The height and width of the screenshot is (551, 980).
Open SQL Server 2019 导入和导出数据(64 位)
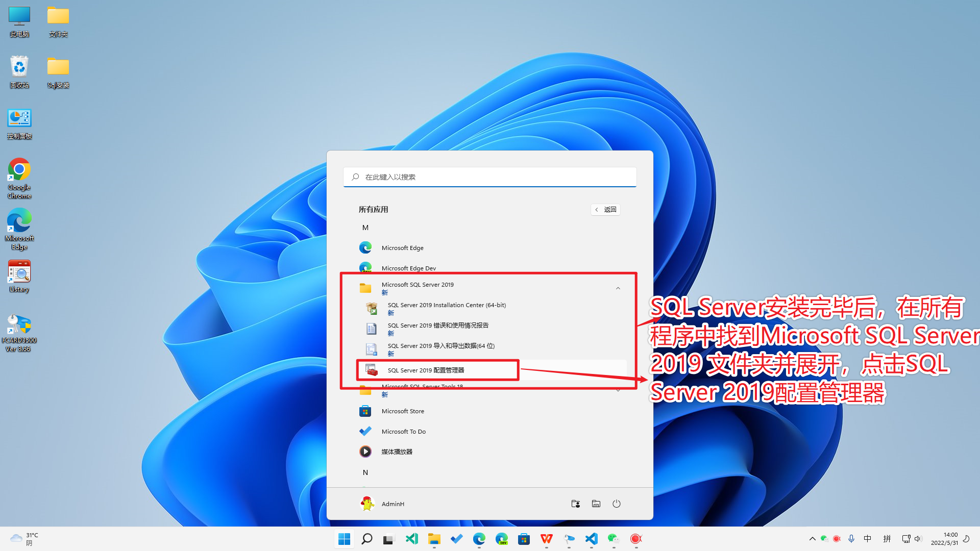click(490, 349)
